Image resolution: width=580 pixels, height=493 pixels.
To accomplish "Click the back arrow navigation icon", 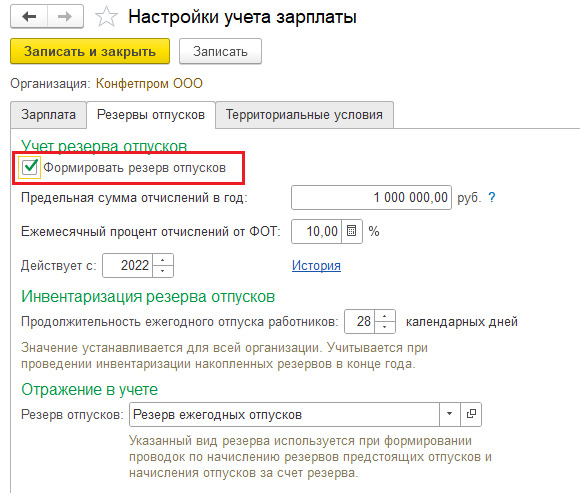I will [x=29, y=17].
